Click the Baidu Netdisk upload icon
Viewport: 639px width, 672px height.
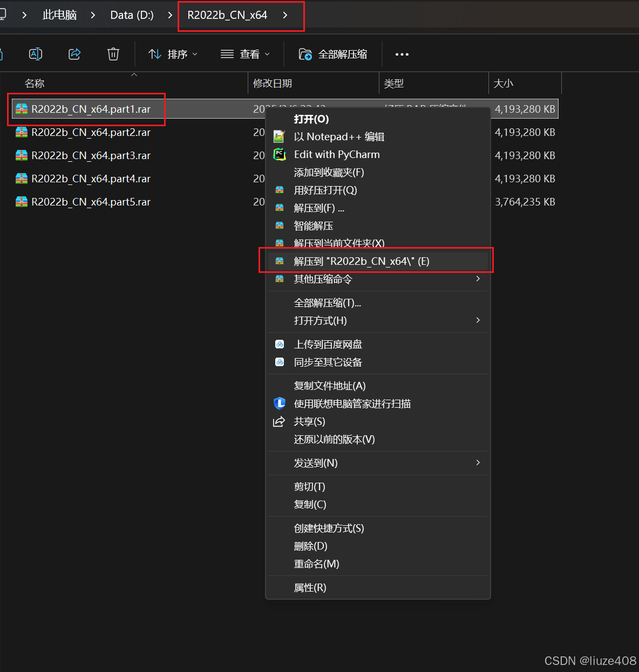click(x=279, y=344)
